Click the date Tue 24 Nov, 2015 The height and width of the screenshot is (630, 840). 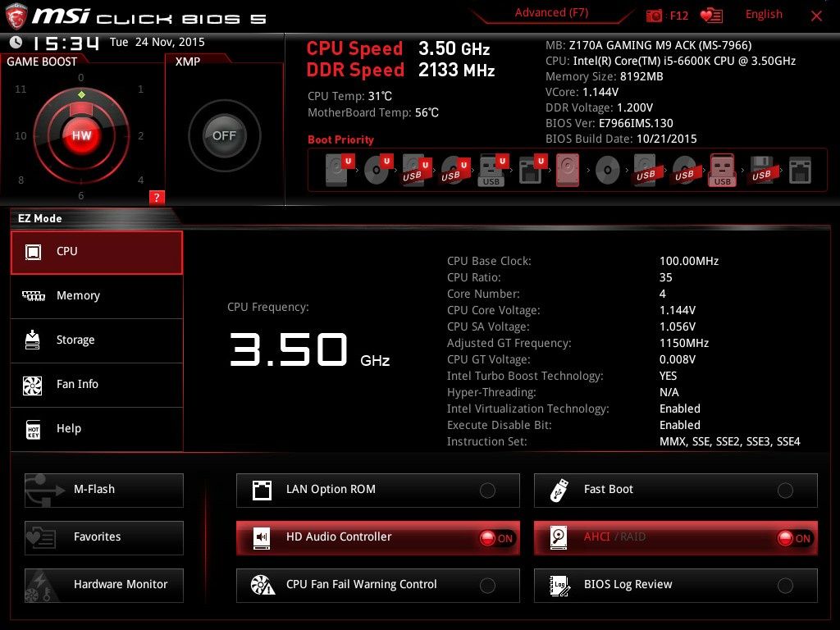(157, 42)
